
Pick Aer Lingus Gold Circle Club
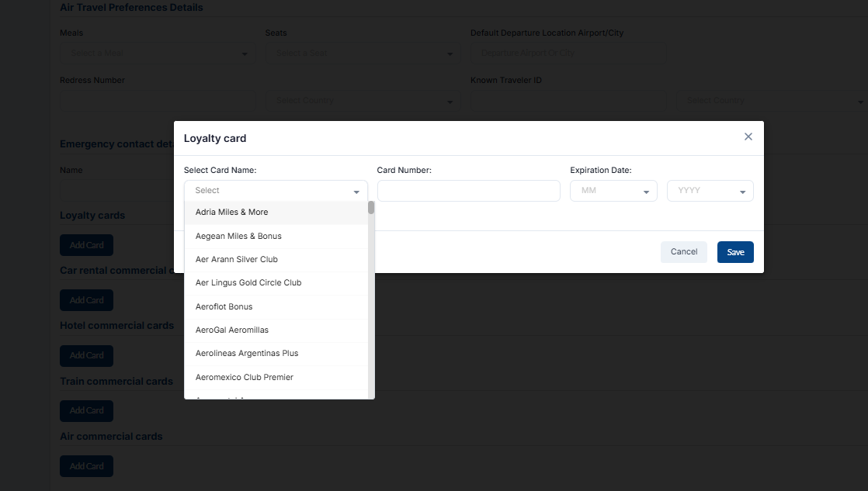[276, 282]
